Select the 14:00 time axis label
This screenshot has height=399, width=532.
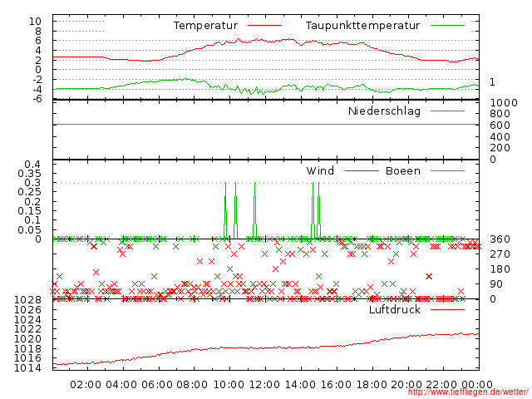(x=300, y=385)
